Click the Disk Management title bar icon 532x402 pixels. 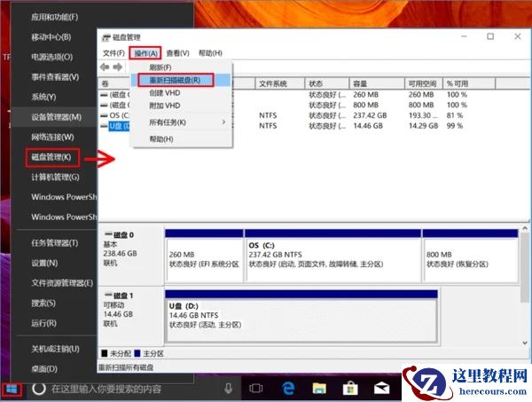coord(106,37)
